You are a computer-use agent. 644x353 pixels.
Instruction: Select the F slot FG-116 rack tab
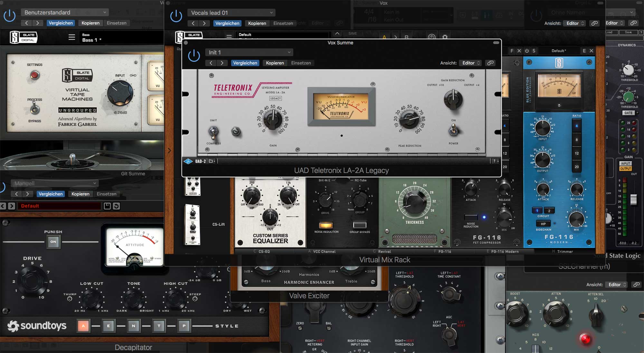445,252
